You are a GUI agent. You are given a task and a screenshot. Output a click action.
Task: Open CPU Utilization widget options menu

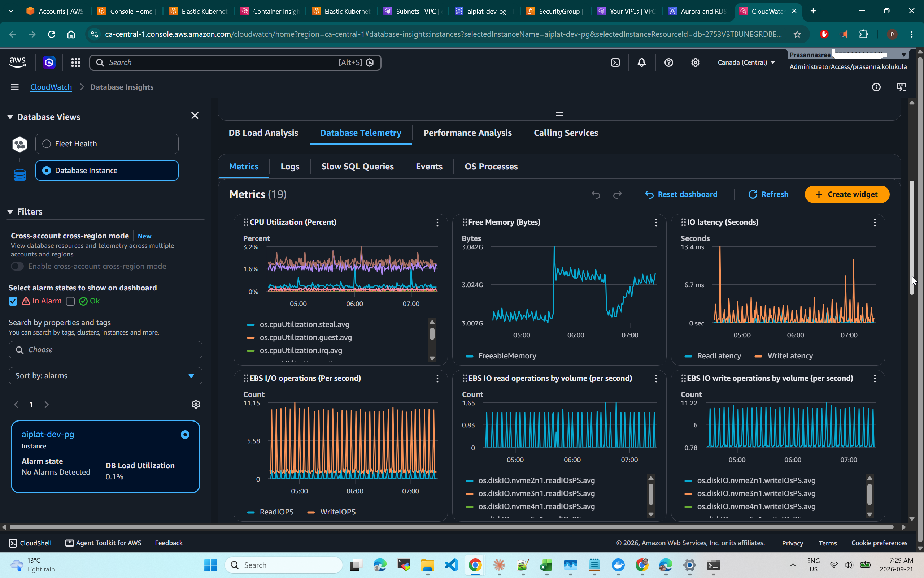437,223
